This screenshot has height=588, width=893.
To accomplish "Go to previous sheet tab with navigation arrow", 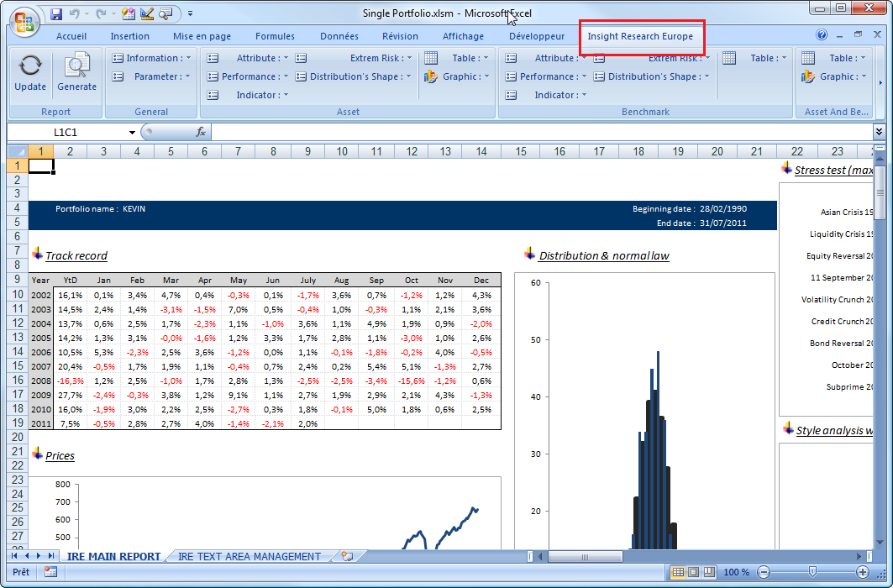I will [26, 556].
